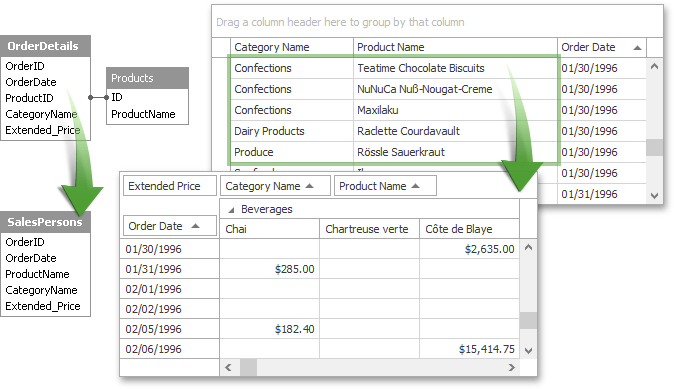Select the 01/30/1996 pivot row header
This screenshot has width=674, height=389.
coord(169,249)
